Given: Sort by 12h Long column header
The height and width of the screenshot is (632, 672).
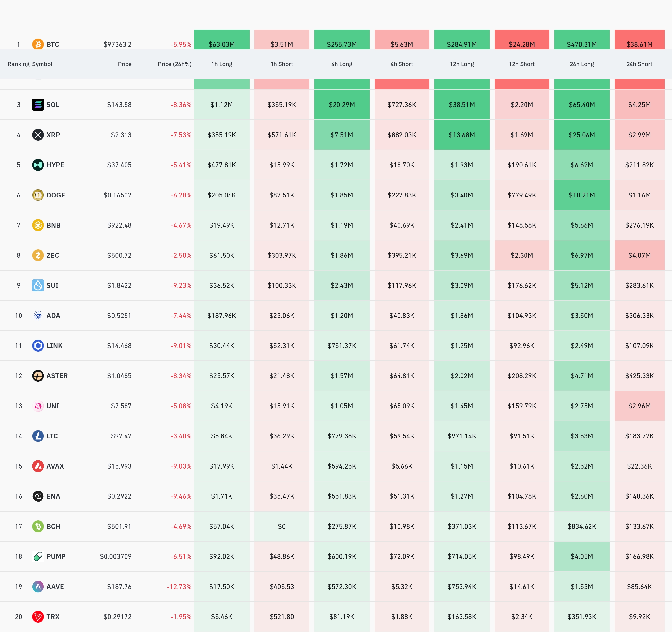Looking at the screenshot, I should point(462,64).
